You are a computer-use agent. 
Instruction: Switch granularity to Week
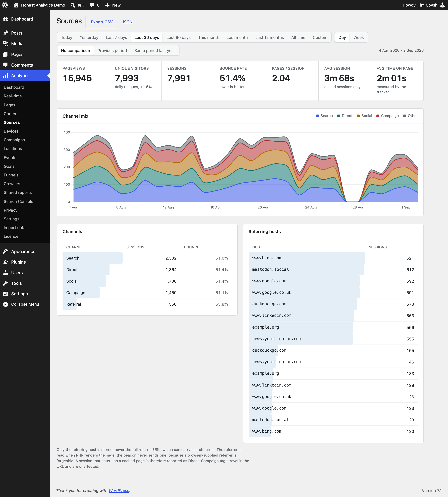click(x=358, y=38)
